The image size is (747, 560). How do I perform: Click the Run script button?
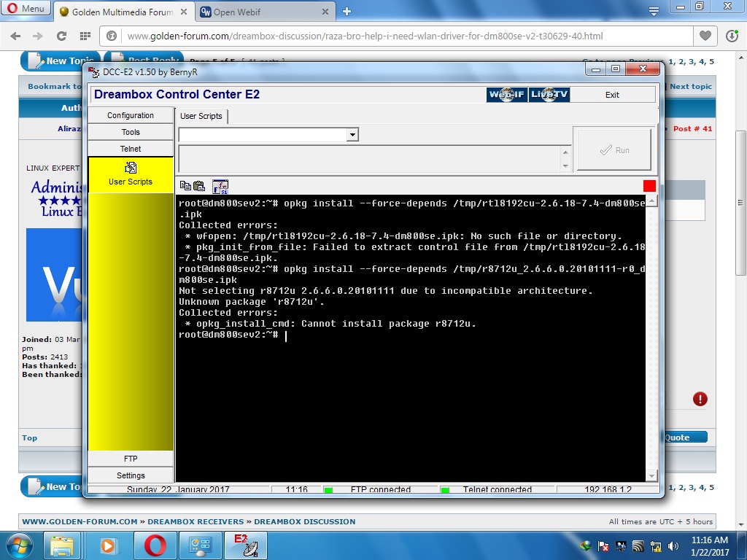click(x=614, y=150)
